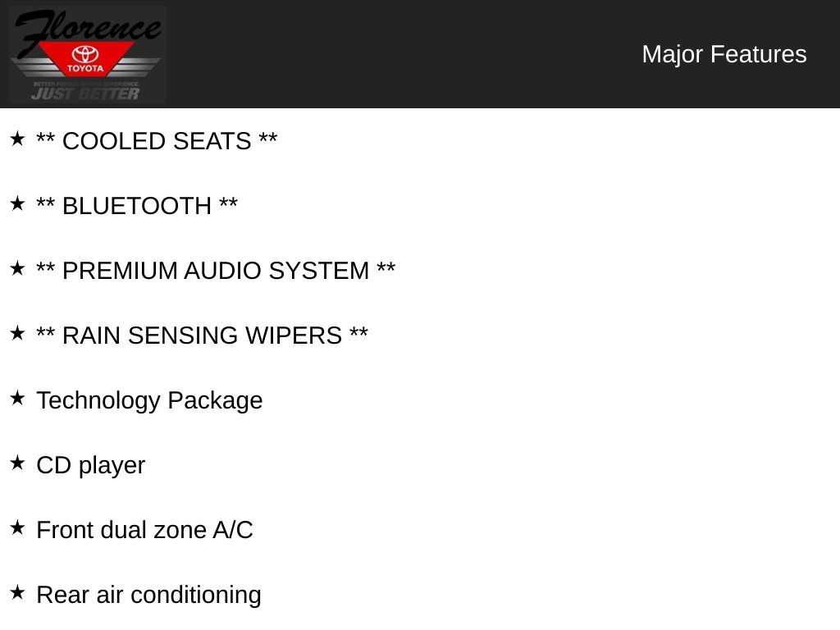
Task: Click the Major Features header title
Action: point(724,54)
